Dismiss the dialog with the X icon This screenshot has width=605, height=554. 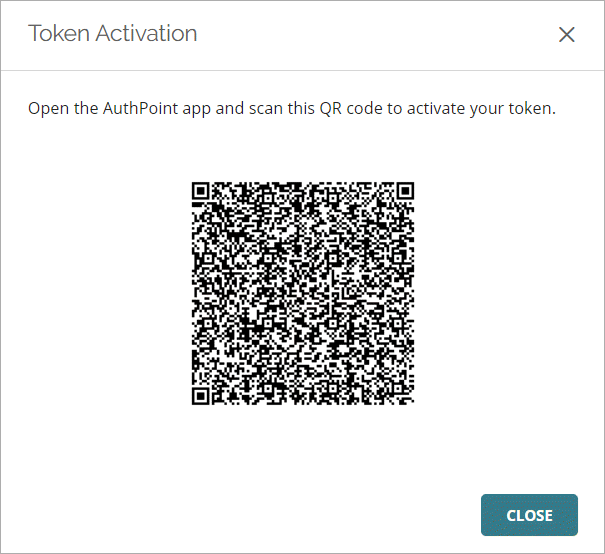[x=567, y=35]
